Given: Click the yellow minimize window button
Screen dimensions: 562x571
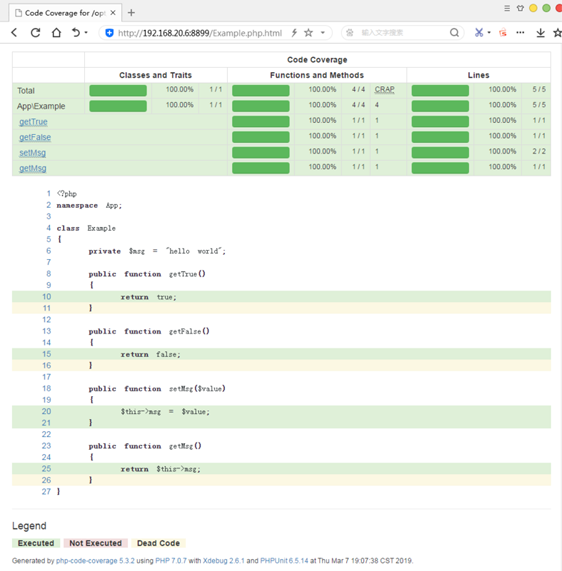Looking at the screenshot, I should 533,8.
